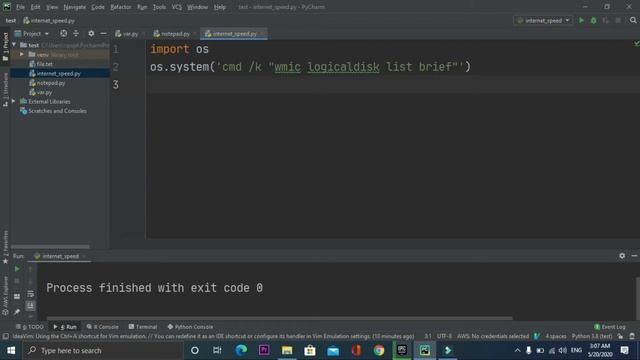Open Search Everywhere magnifier icon

[633, 20]
